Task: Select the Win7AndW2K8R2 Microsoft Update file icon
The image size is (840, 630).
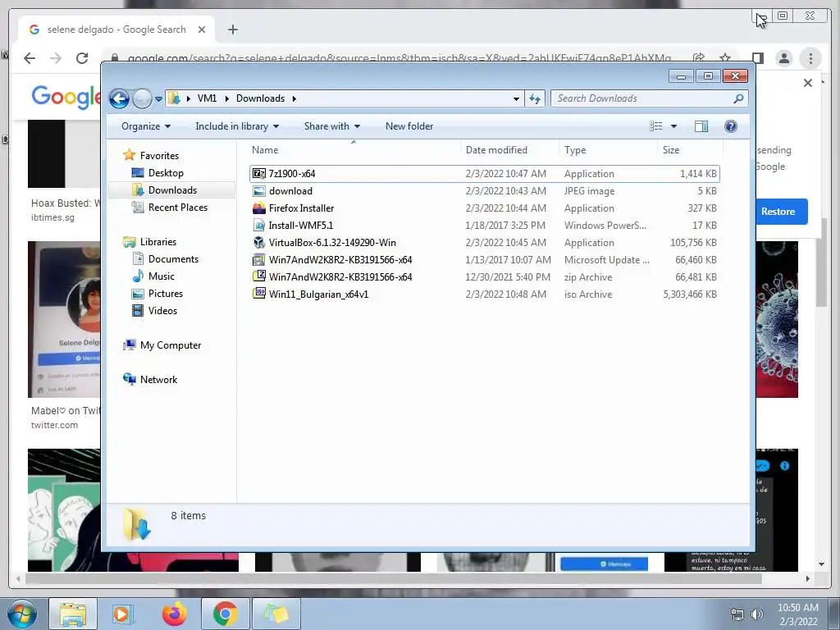Action: pos(259,260)
